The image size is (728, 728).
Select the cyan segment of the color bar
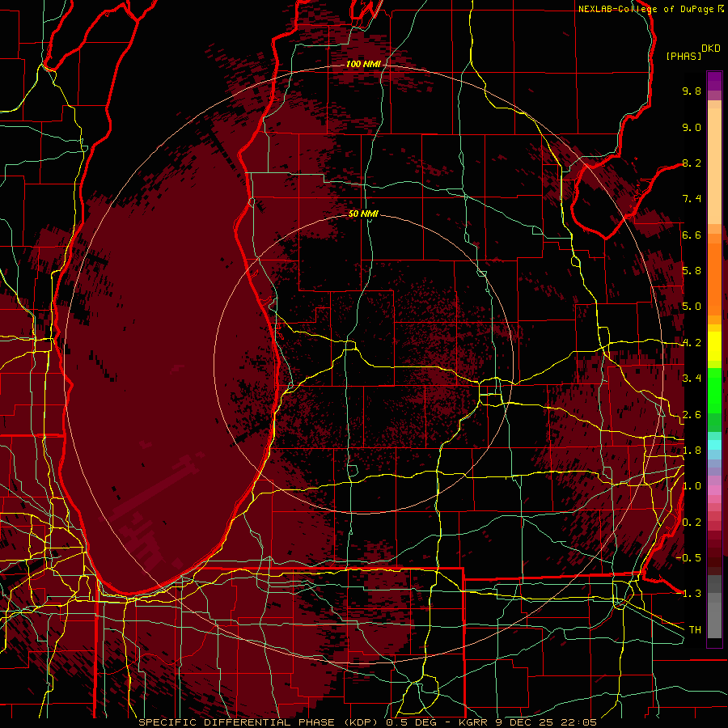coord(714,445)
